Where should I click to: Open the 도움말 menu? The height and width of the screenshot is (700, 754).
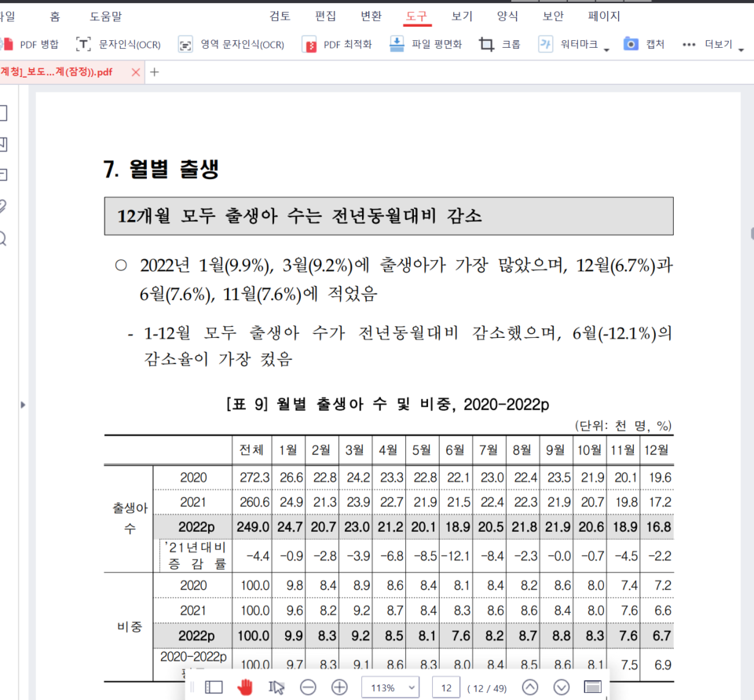click(106, 16)
